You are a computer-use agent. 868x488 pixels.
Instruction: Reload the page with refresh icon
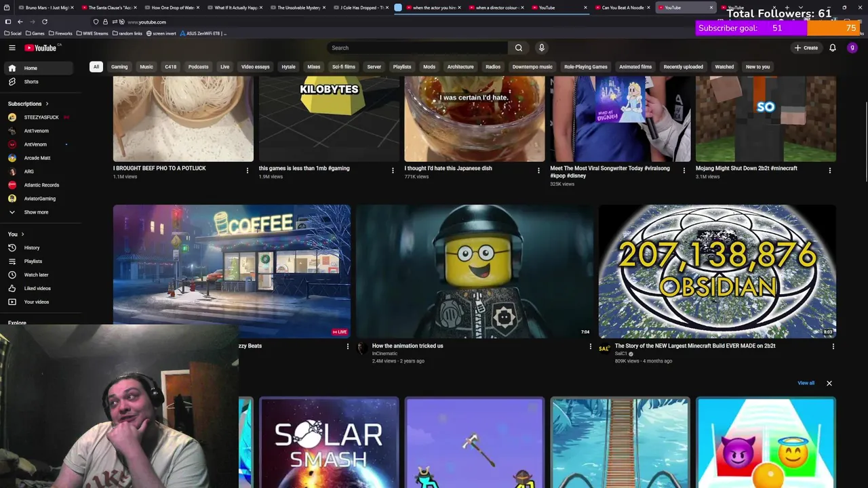(45, 22)
